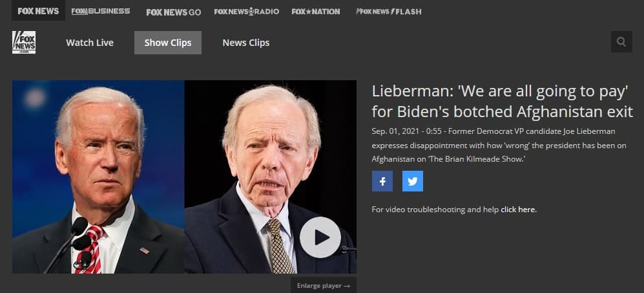The height and width of the screenshot is (293, 644).
Task: Expand video with Enlarge player button
Action: point(324,286)
